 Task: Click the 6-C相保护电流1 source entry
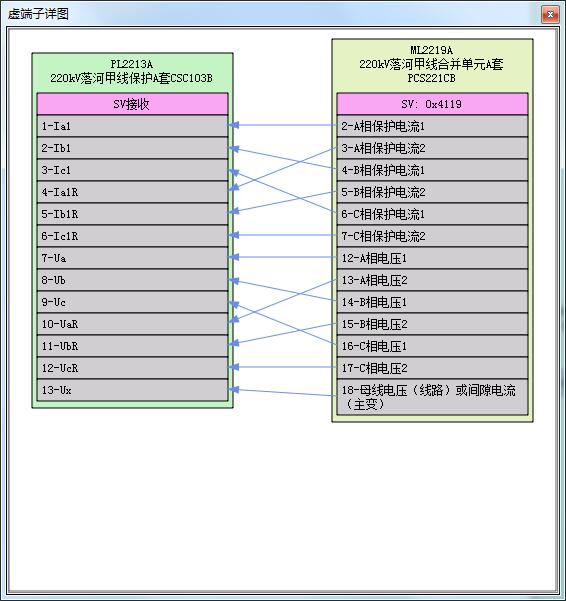point(432,214)
